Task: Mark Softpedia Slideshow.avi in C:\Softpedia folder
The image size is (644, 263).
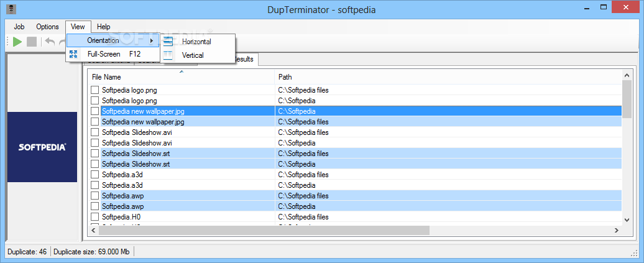Action: pos(95,143)
